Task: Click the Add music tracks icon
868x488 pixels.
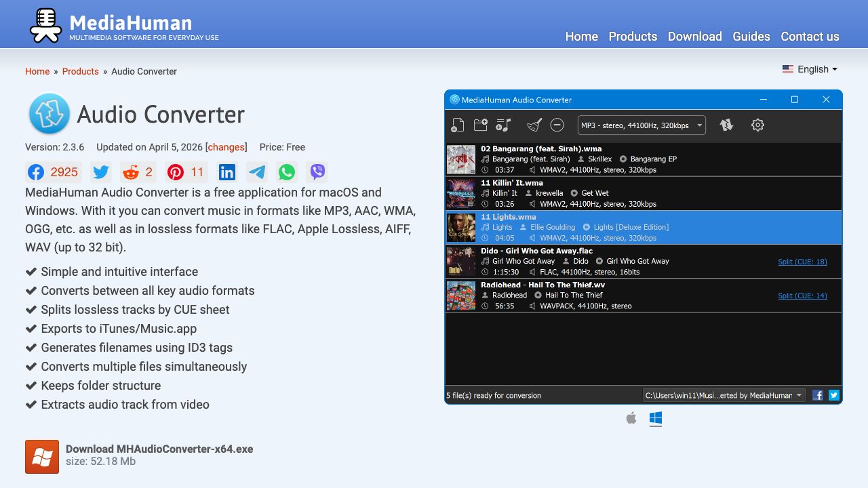Action: coord(504,125)
